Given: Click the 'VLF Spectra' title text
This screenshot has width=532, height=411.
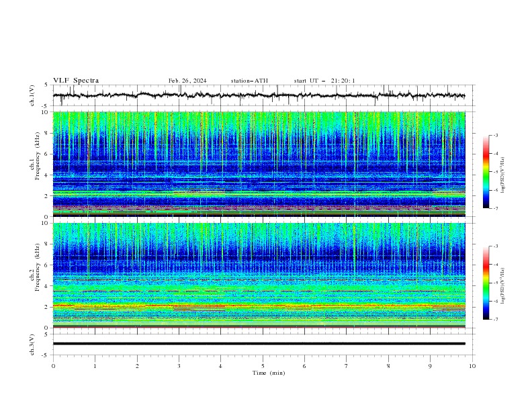Looking at the screenshot, I should (x=76, y=81).
